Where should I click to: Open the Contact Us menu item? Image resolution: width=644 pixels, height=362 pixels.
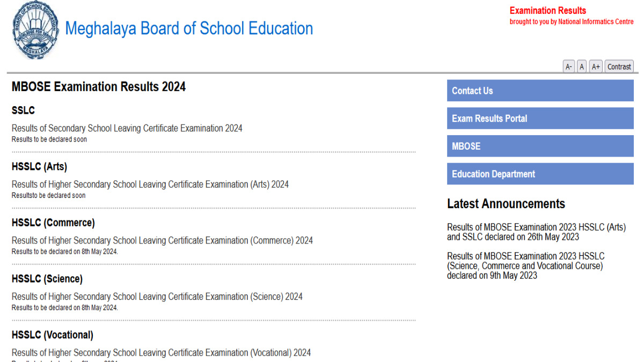540,91
